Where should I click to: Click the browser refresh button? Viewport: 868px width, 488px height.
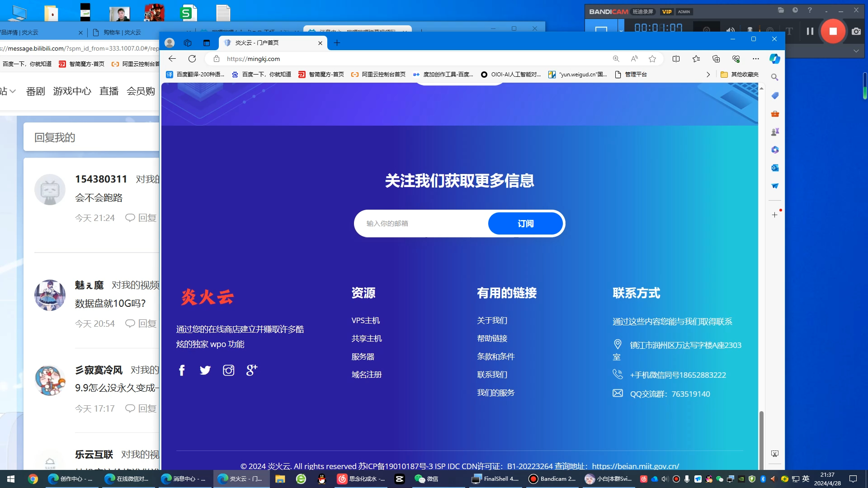pyautogui.click(x=192, y=58)
